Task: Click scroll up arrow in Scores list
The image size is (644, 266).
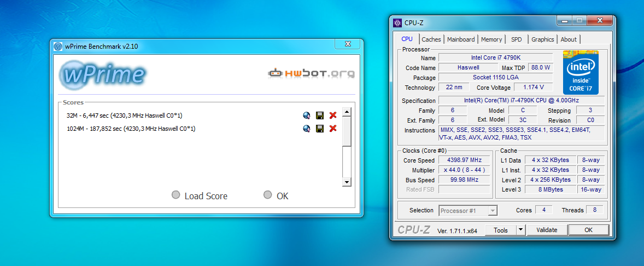Action: click(x=347, y=112)
